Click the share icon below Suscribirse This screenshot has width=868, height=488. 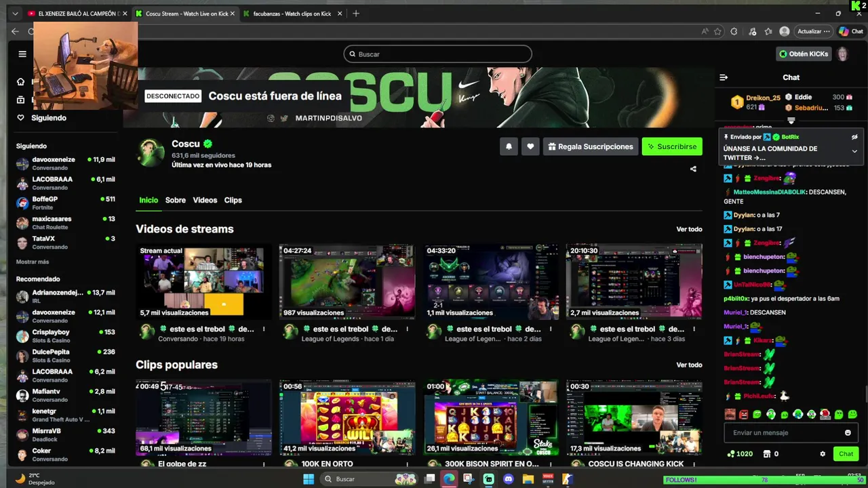(693, 169)
